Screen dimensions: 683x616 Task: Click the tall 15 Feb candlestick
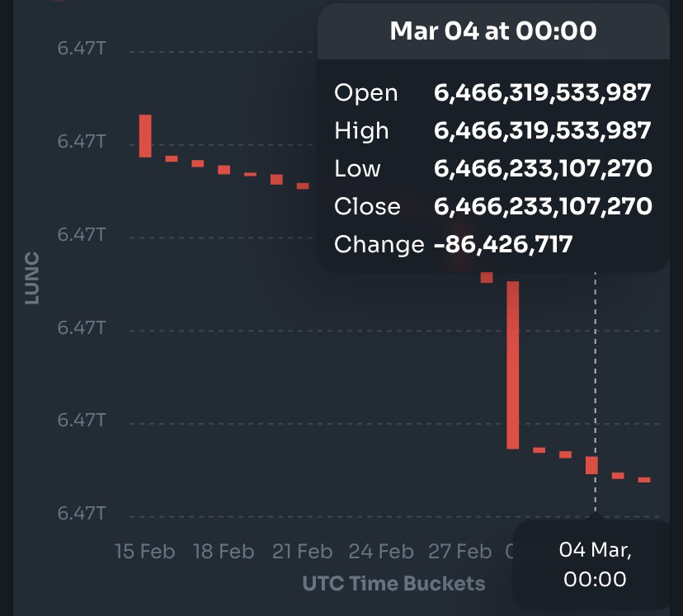(145, 135)
